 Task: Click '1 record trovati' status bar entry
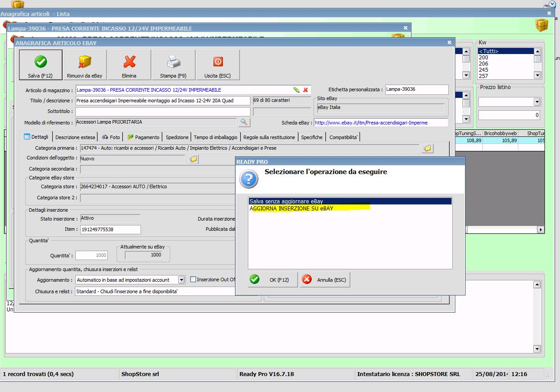38,374
